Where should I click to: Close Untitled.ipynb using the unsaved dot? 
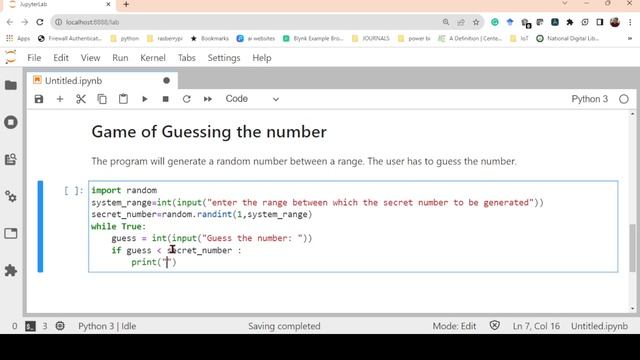pos(167,81)
